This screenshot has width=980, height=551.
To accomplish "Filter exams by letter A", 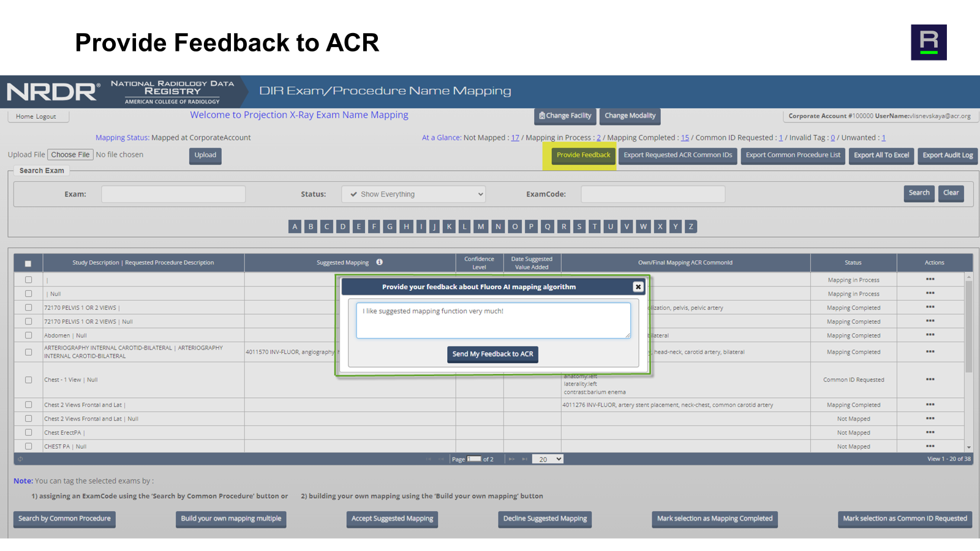I will [x=295, y=227].
